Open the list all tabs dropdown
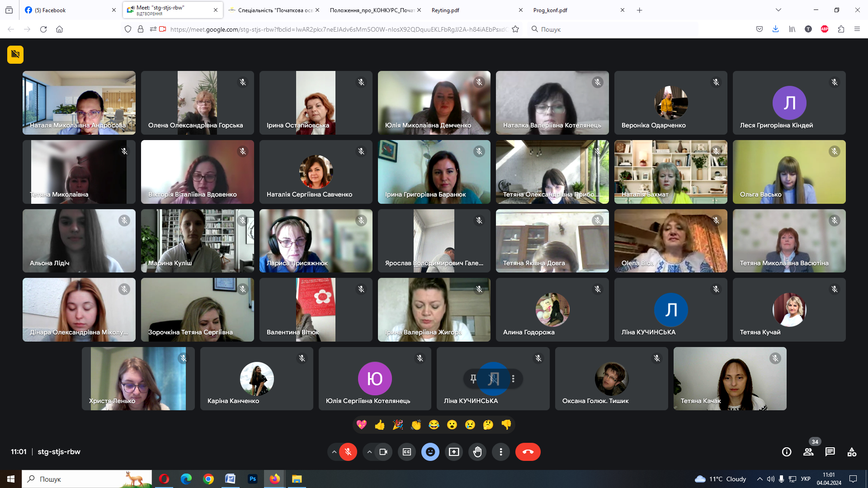Image resolution: width=868 pixels, height=488 pixels. pyautogui.click(x=778, y=10)
